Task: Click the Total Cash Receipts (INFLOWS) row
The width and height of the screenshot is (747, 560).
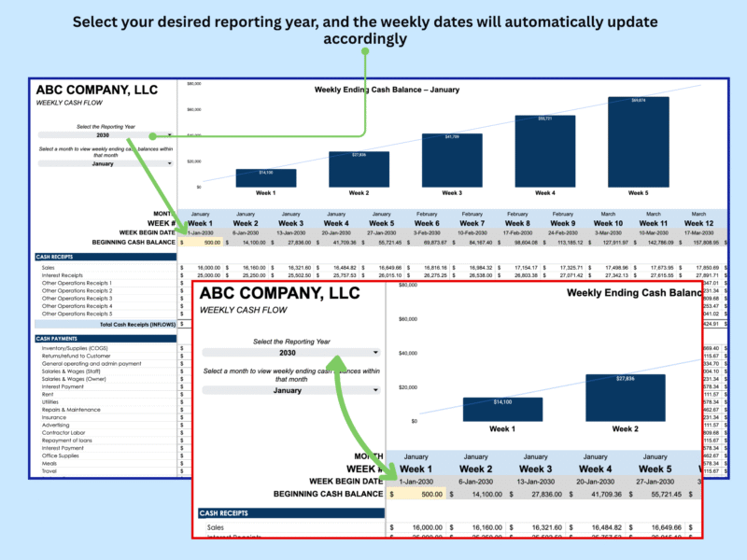Action: 106,324
